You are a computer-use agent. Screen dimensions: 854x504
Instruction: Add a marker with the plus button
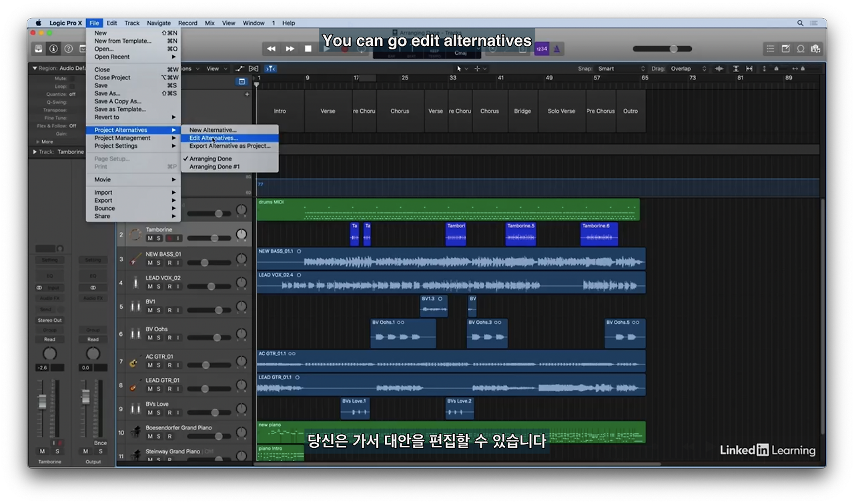[247, 95]
